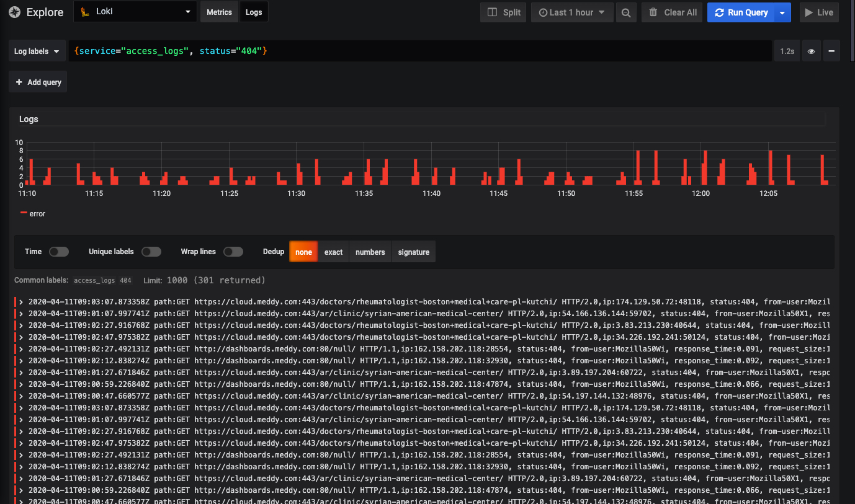The width and height of the screenshot is (855, 504).
Task: Open the Last 1 hour time range dropdown
Action: coord(571,12)
